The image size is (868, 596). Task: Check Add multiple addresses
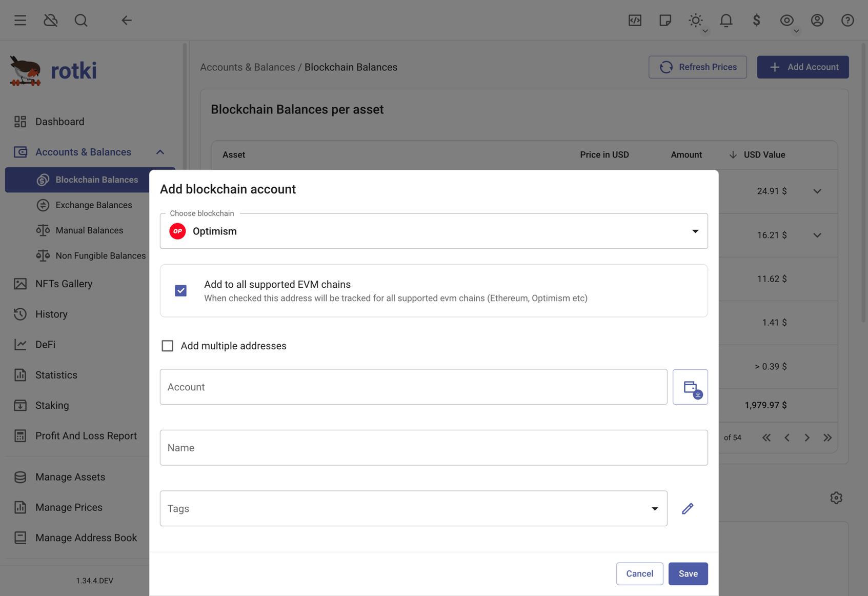(167, 346)
